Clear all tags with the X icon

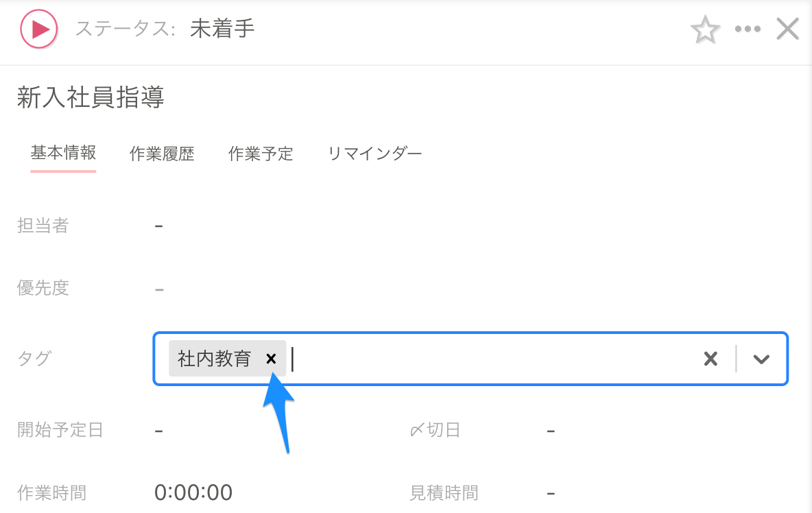[x=710, y=358]
